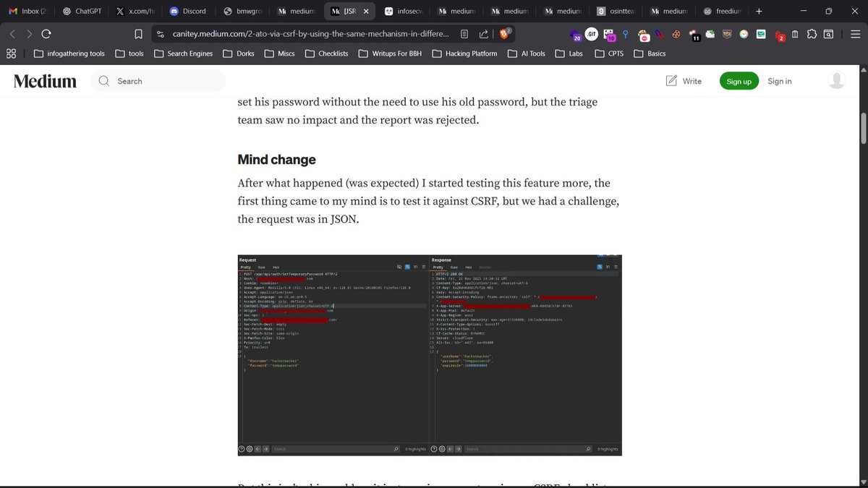Open the QR extension with badge 10
The image size is (868, 488).
(609, 35)
